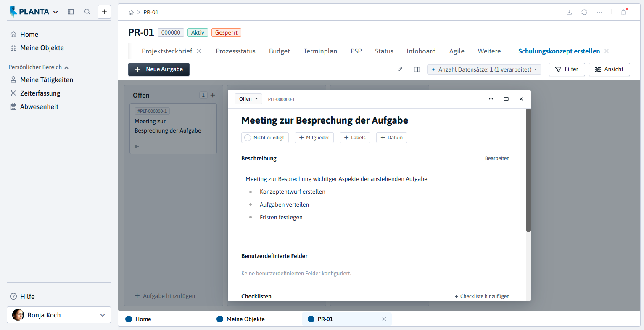Open the top bar three-dots menu
The height and width of the screenshot is (330, 644).
(599, 12)
